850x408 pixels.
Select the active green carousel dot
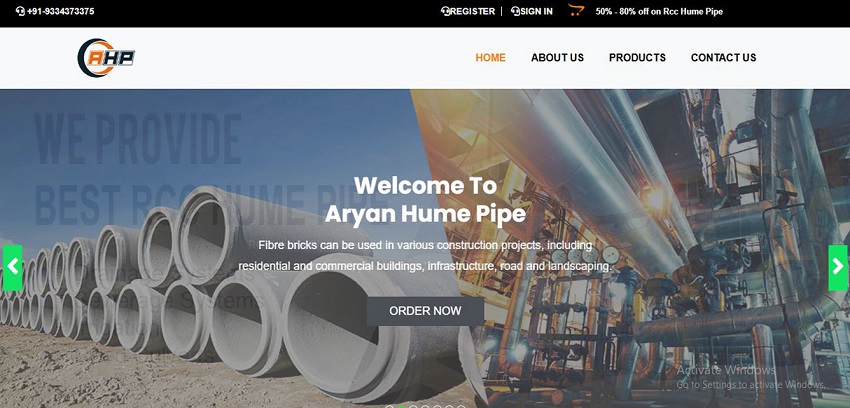pyautogui.click(x=401, y=406)
